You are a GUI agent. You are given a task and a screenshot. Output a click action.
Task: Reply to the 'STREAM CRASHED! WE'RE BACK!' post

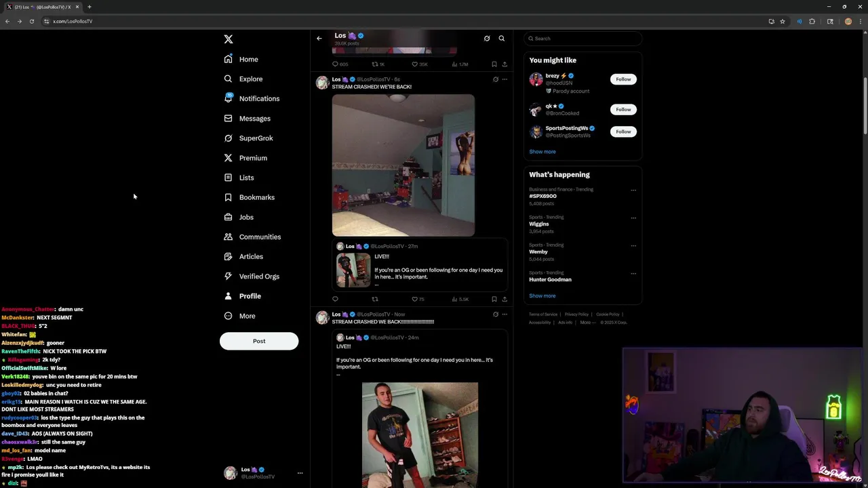click(335, 299)
